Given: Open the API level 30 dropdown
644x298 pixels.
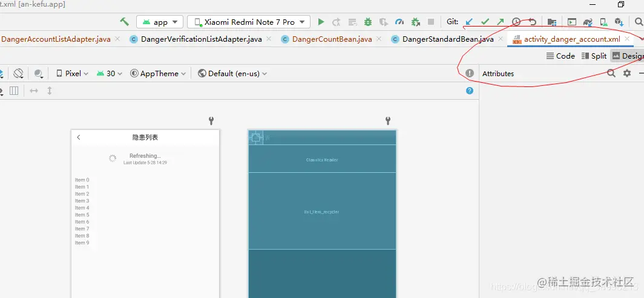Looking at the screenshot, I should pyautogui.click(x=109, y=74).
